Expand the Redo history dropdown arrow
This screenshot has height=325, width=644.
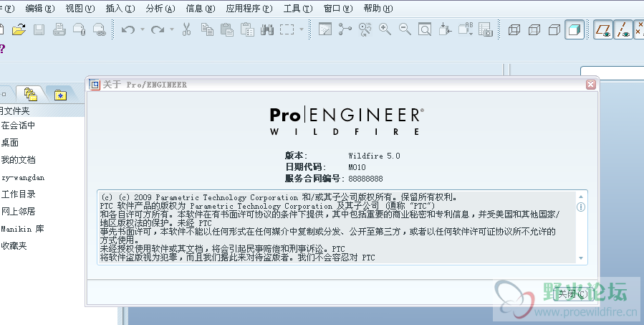pyautogui.click(x=172, y=29)
